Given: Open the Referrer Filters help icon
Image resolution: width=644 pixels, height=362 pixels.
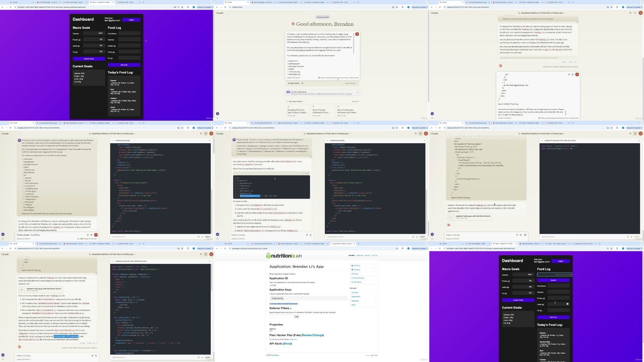Looking at the screenshot, I should click(291, 308).
